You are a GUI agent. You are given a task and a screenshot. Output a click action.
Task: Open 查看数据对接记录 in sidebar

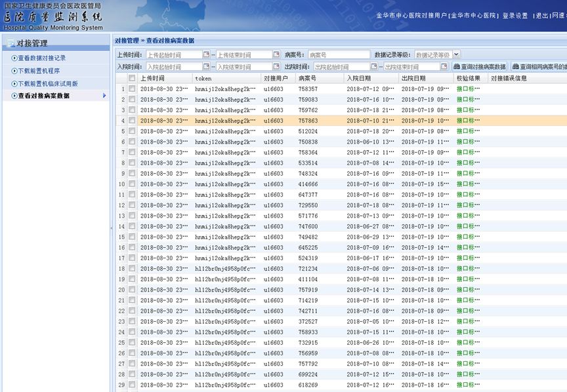42,58
